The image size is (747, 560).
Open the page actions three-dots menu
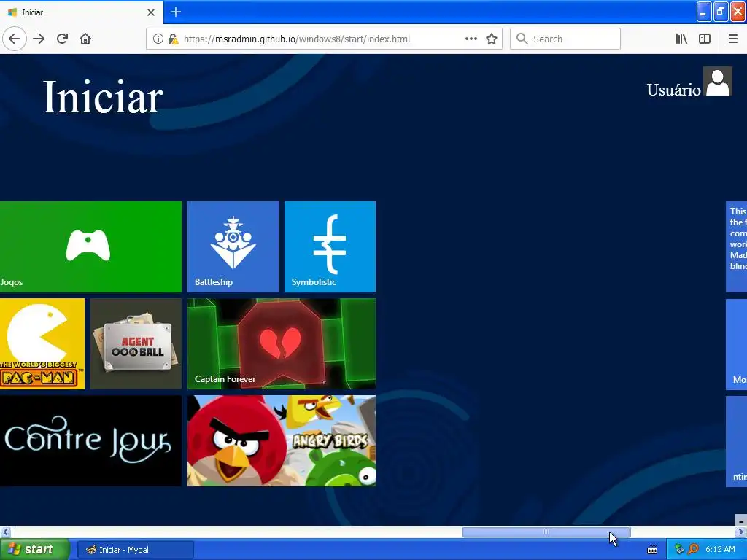coord(471,39)
